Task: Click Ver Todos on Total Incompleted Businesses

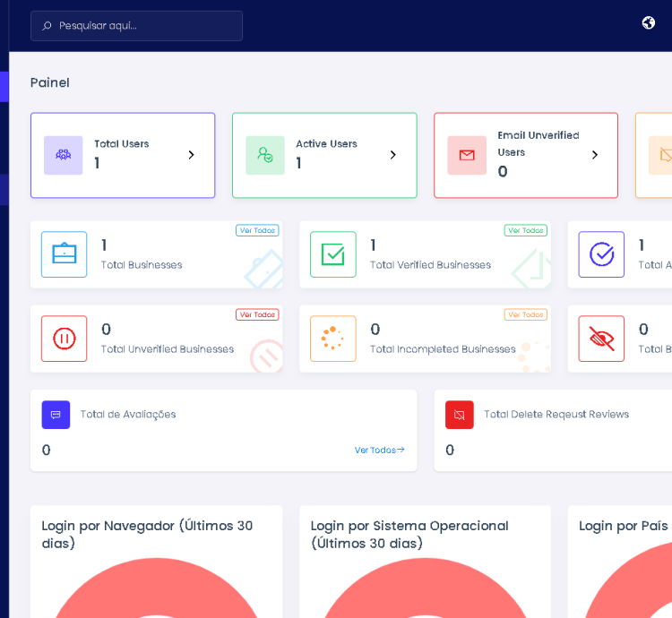Action: pos(525,314)
